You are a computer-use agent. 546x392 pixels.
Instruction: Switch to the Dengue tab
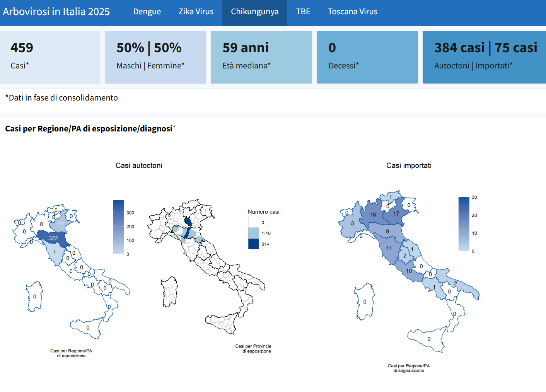[147, 12]
